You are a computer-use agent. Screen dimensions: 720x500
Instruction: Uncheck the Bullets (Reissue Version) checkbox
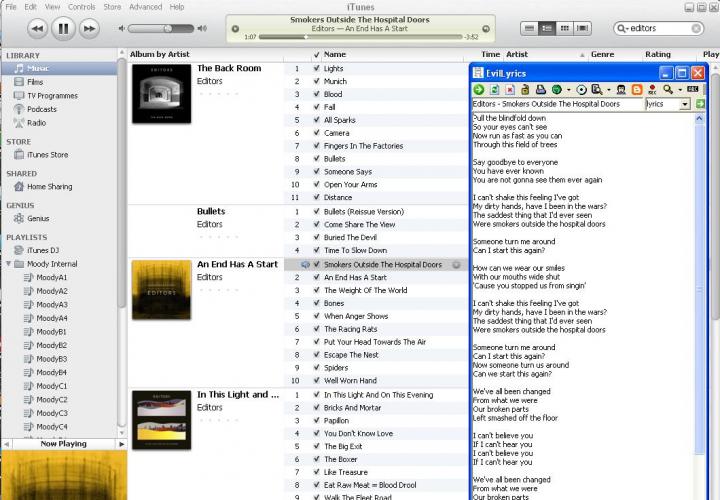[x=316, y=212]
